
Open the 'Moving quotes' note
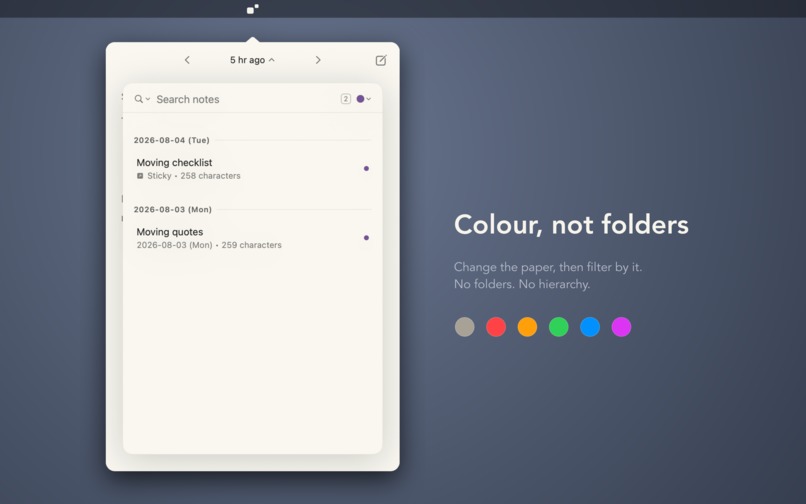[252, 238]
